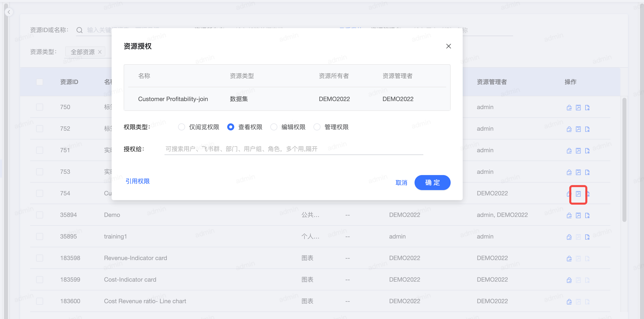Image resolution: width=644 pixels, height=319 pixels.
Task: Select 仅阅览权限 radio option
Action: pos(182,127)
